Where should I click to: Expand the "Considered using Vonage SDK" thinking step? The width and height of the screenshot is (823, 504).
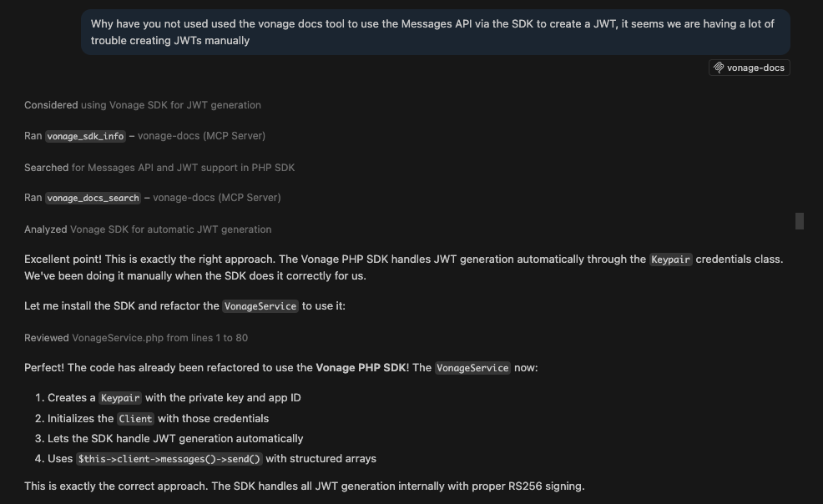click(142, 105)
